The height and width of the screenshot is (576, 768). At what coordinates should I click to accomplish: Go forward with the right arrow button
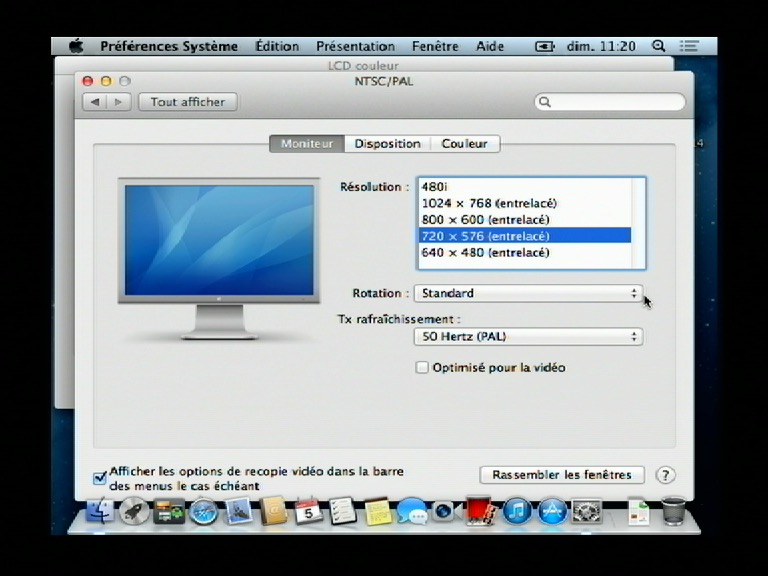pyautogui.click(x=119, y=102)
